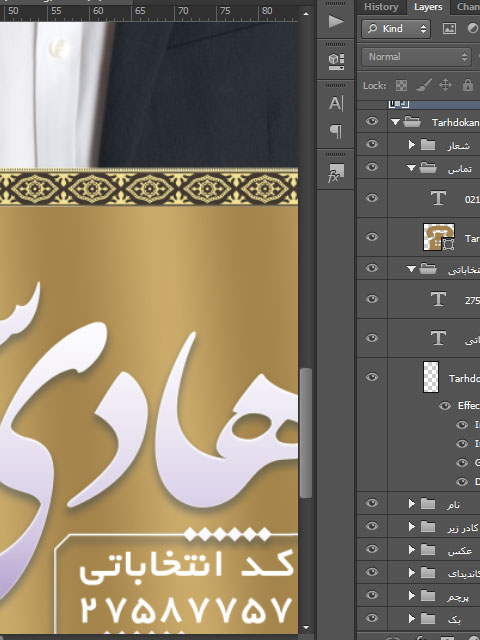The image size is (480, 640).
Task: Select the layer named تماس
Action: (x=460, y=168)
